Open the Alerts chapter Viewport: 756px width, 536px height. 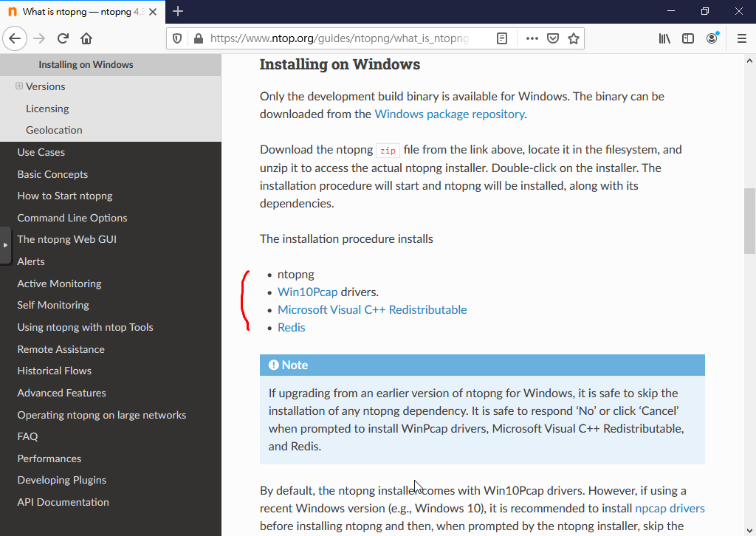31,262
